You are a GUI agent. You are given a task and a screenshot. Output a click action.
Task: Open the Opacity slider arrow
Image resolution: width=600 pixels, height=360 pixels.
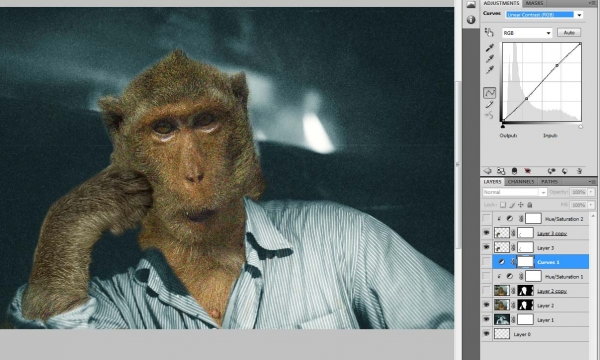point(591,192)
